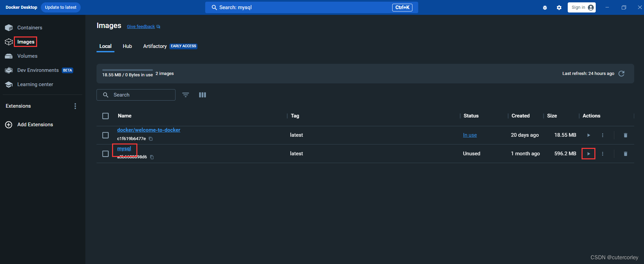Click the Learning center graduation cap icon
The image size is (644, 264).
(9, 84)
